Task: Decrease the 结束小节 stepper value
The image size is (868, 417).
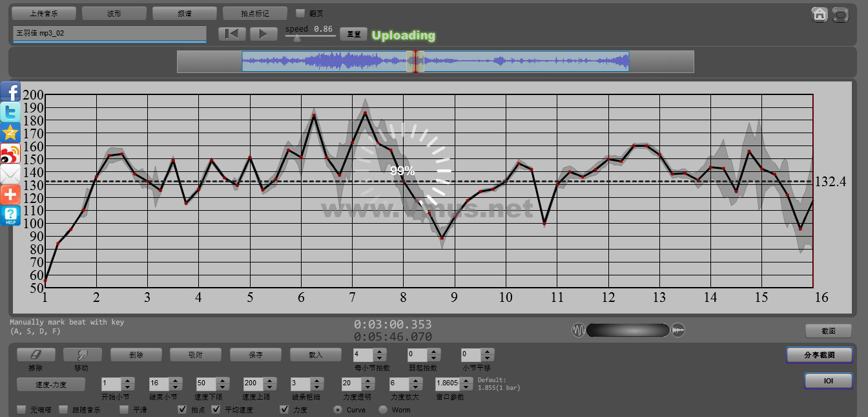Action: coord(175,387)
